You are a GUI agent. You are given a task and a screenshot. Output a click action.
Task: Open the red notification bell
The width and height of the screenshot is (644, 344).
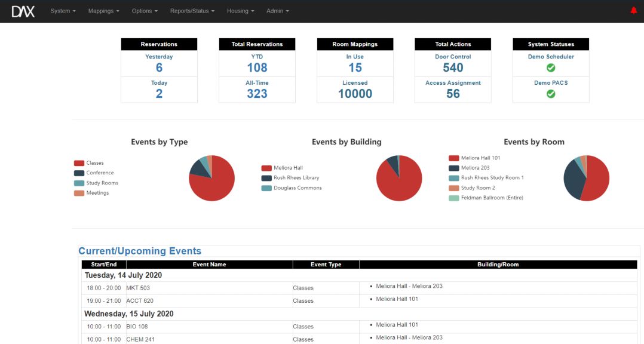click(x=634, y=11)
